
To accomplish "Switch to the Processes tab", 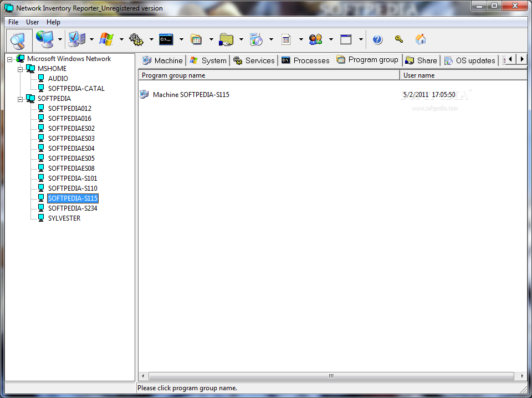I will (x=306, y=60).
